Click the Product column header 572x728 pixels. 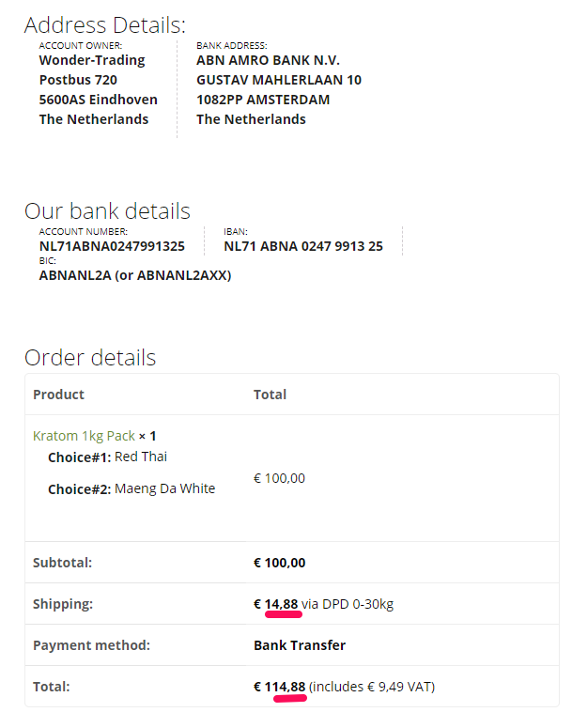(x=58, y=395)
